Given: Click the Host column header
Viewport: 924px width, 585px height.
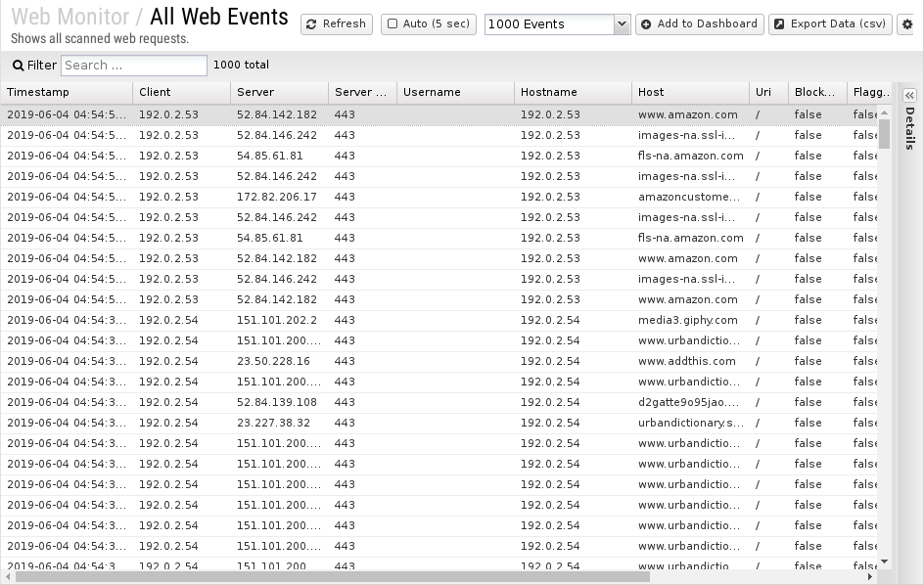Looking at the screenshot, I should point(691,92).
